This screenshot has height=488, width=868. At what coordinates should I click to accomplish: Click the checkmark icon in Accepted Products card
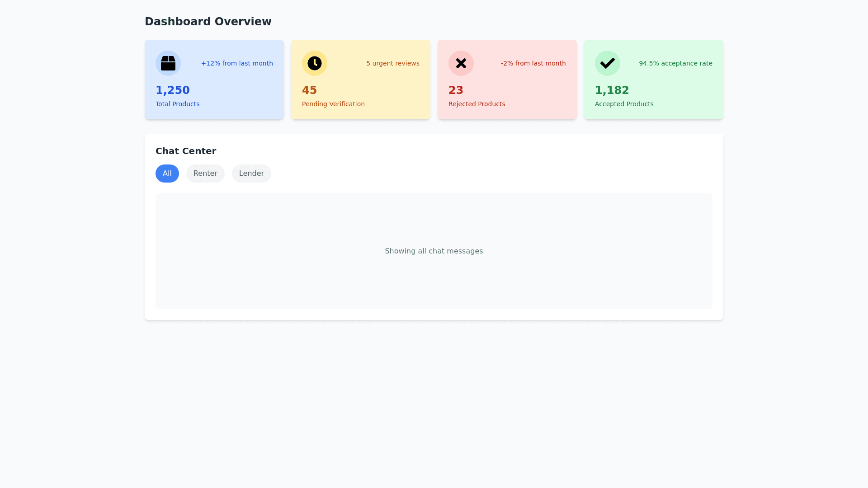[x=608, y=63]
